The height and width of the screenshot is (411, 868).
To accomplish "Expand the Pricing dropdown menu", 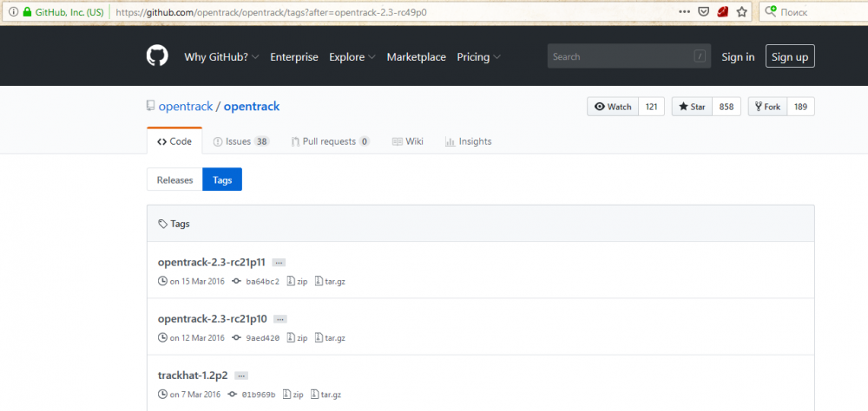I will point(479,57).
